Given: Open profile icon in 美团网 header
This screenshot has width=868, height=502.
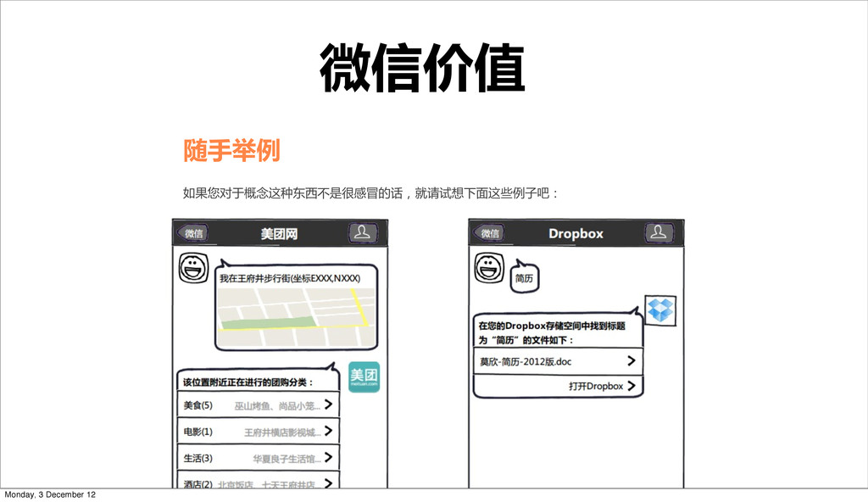Looking at the screenshot, I should pos(363,232).
